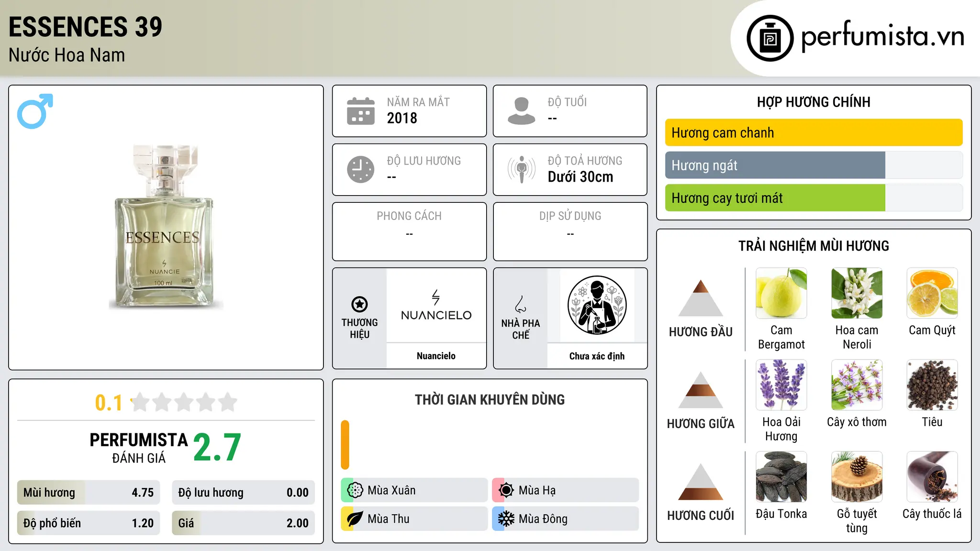980x551 pixels.
Task: Click the Giá 2.00 score bar
Action: click(x=243, y=523)
